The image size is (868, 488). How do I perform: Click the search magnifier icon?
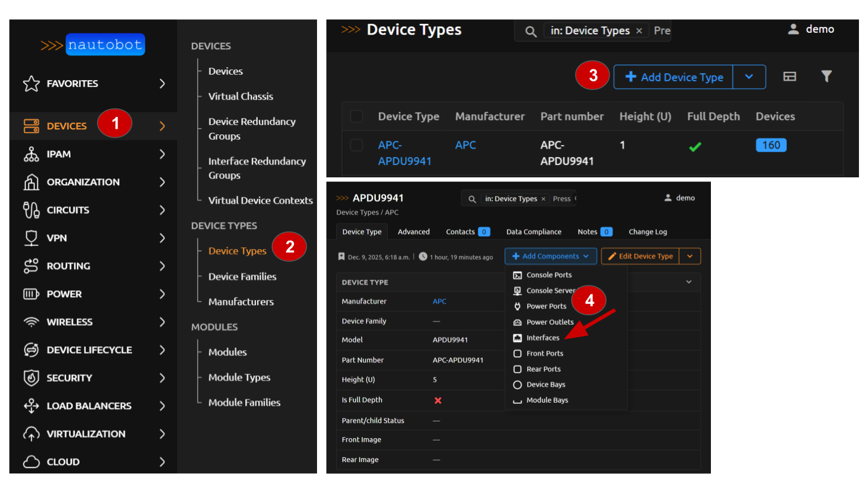(530, 31)
